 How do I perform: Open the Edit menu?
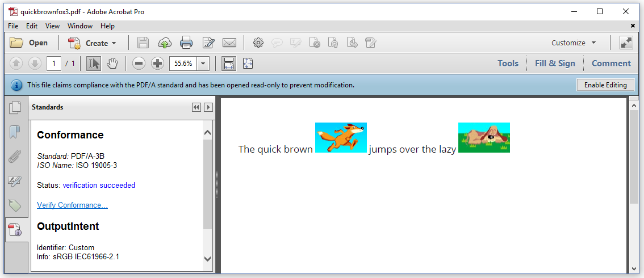coord(32,26)
